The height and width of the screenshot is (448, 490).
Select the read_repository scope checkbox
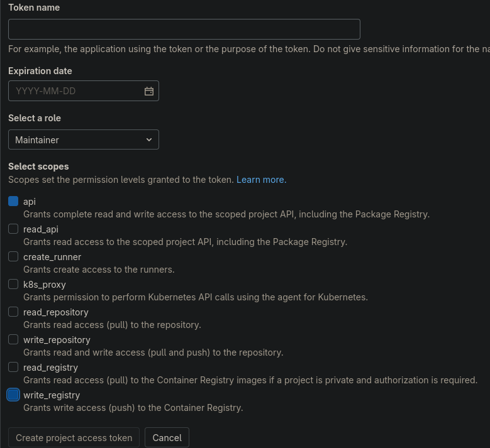coord(13,312)
